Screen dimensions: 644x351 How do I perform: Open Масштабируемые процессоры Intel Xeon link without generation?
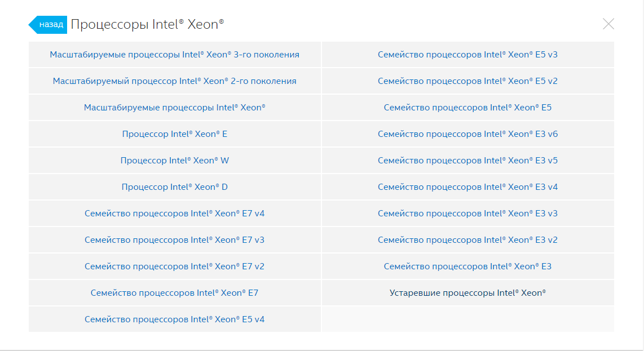(174, 108)
